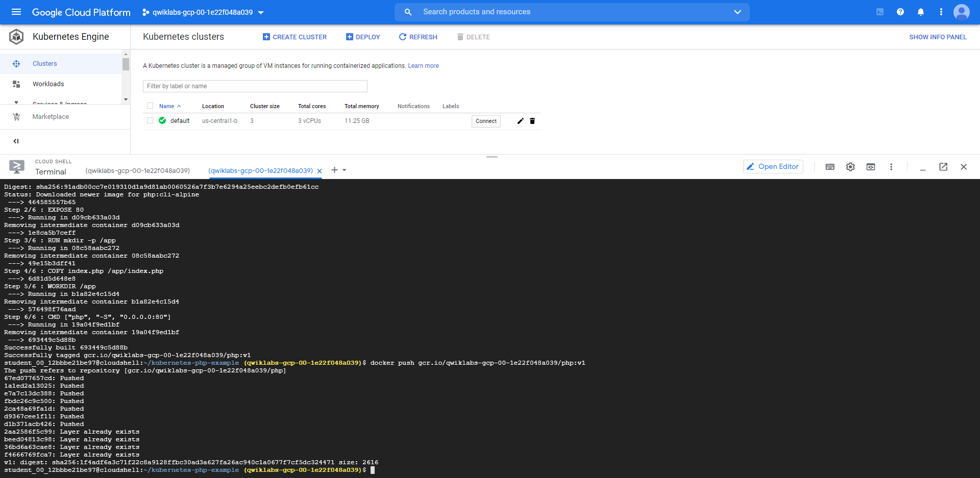Select the active second Cloud Shell tab
The image size is (980, 478).
260,170
